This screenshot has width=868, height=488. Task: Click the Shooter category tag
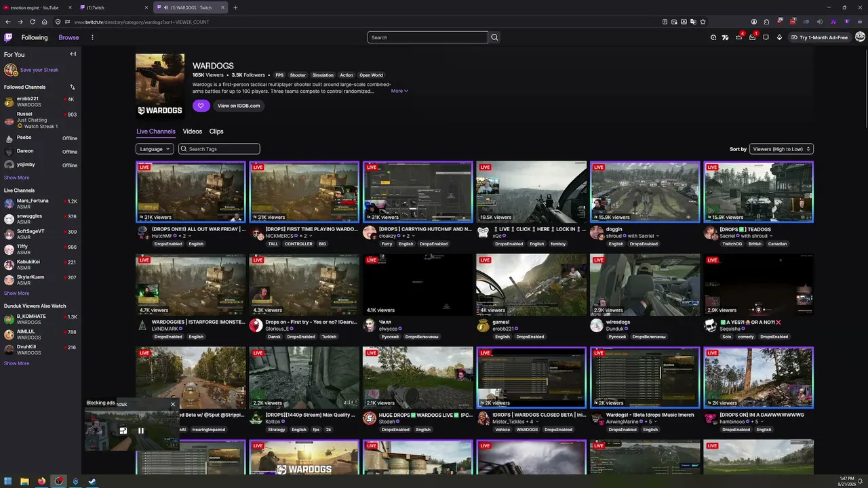(298, 75)
